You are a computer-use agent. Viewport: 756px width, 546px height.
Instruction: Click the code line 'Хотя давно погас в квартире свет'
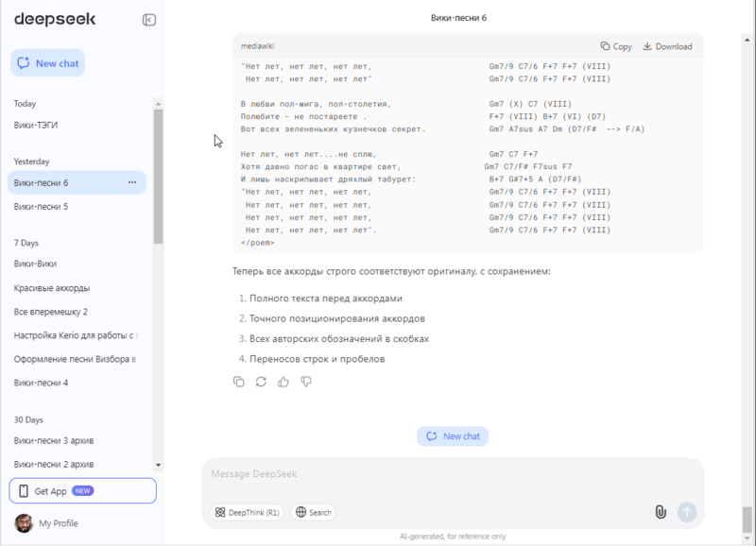tap(320, 166)
